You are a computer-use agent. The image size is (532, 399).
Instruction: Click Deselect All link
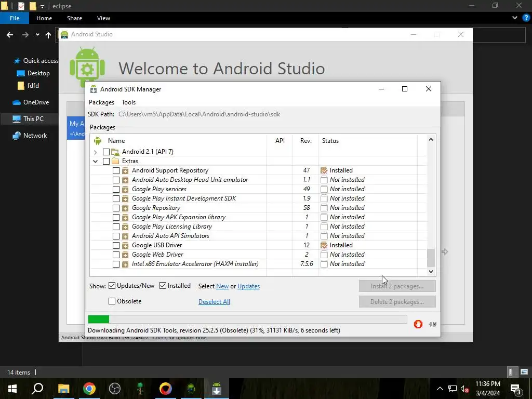point(215,302)
